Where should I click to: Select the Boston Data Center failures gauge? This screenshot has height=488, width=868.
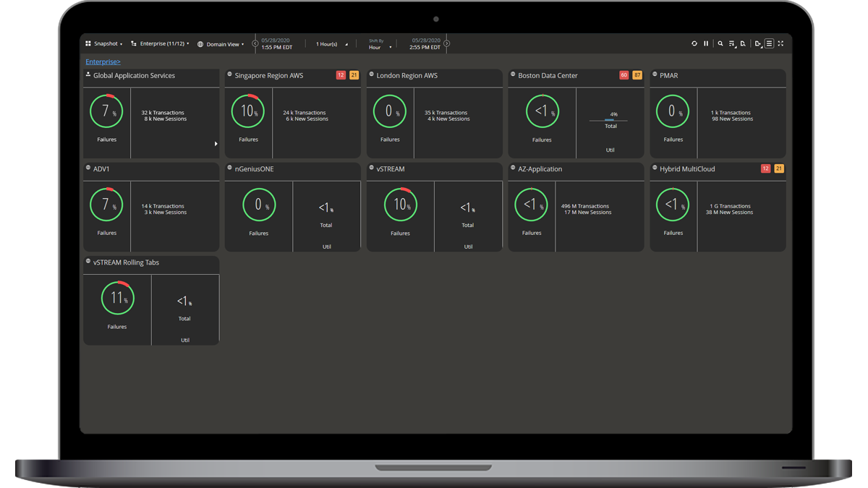click(542, 112)
